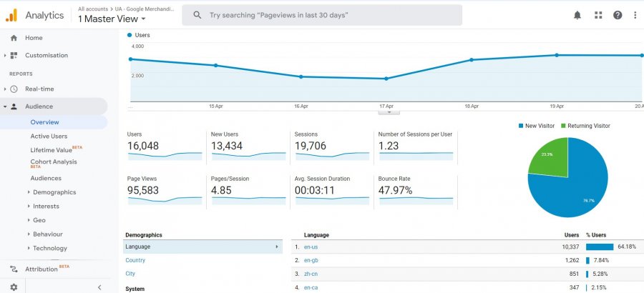
Task: Collapse the sidebar with the left chevron
Action: point(99,287)
